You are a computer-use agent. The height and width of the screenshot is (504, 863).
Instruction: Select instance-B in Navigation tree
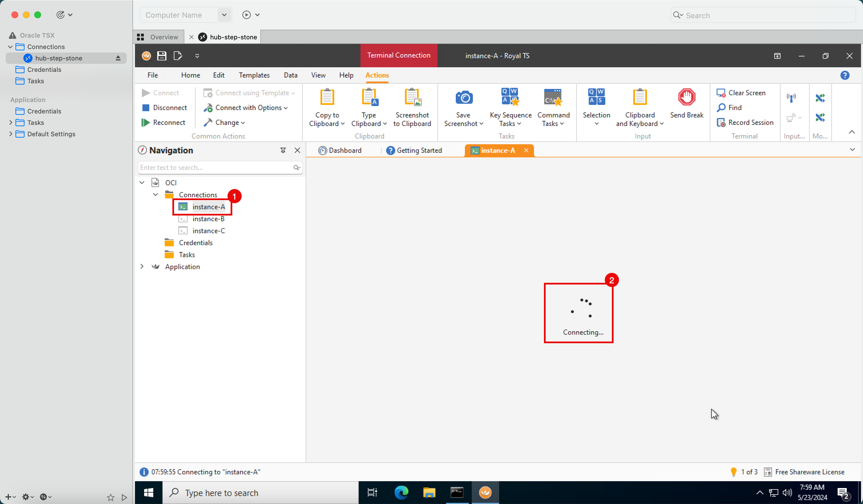point(208,218)
